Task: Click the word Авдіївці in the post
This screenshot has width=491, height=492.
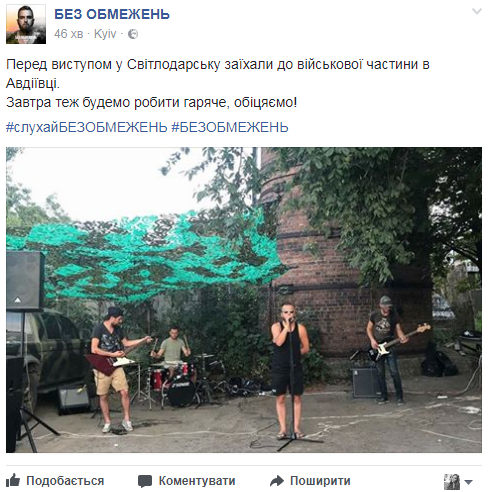Action: [33, 83]
